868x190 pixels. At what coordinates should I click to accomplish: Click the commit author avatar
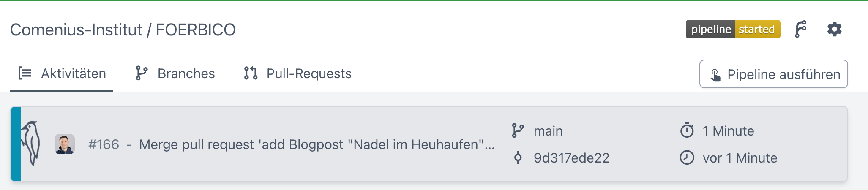click(x=65, y=144)
